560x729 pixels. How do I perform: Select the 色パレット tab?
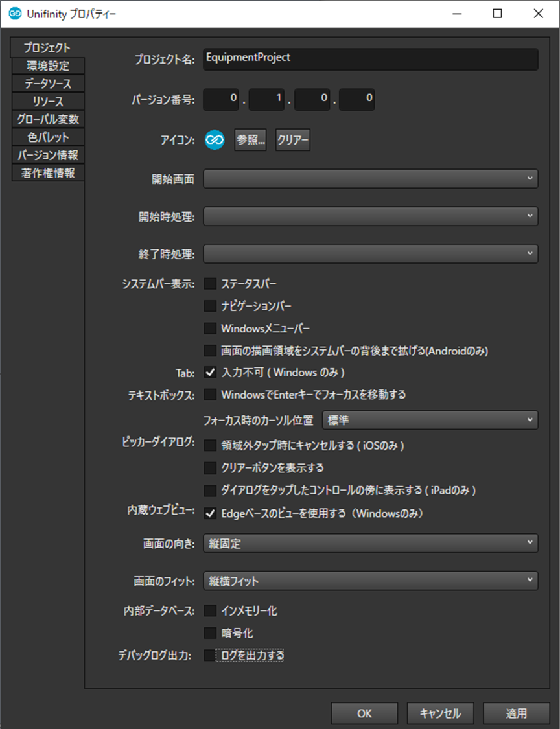tap(47, 137)
